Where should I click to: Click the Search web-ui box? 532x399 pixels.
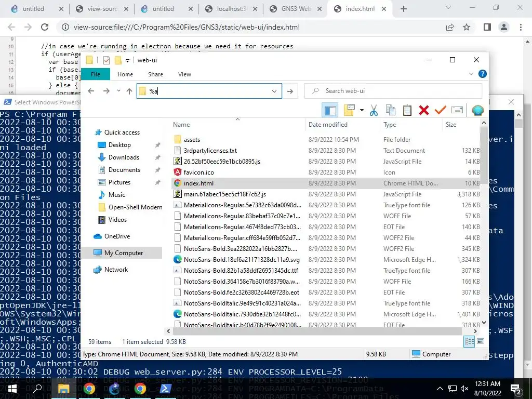[393, 91]
